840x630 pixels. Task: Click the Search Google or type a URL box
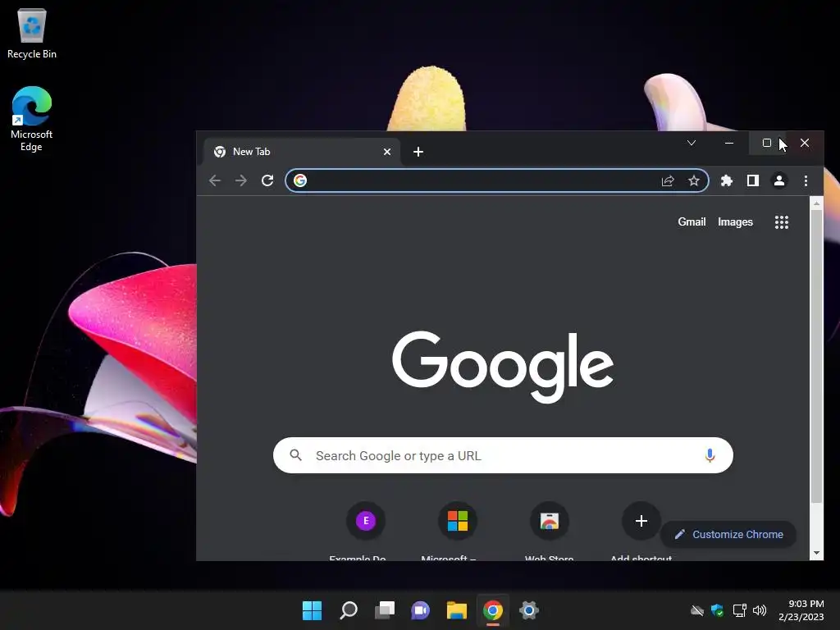coord(503,455)
